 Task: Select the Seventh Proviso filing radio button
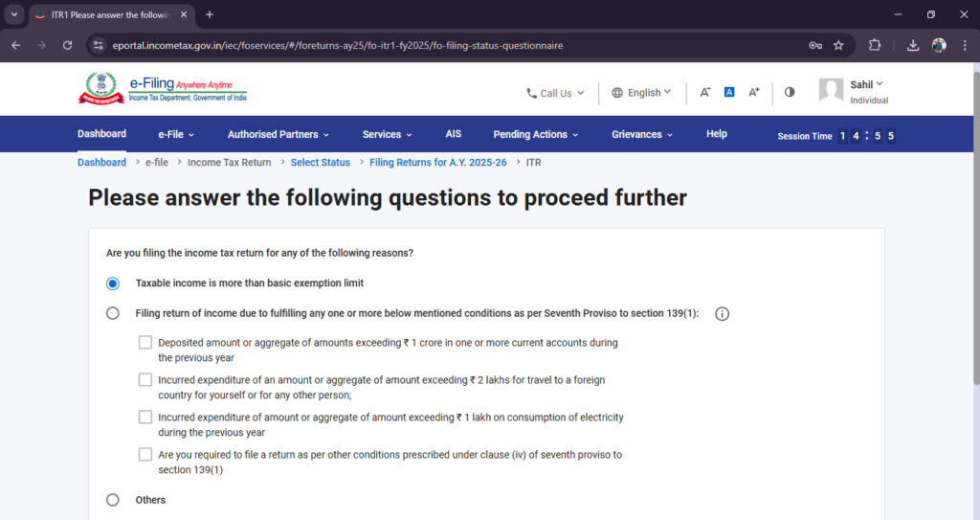tap(113, 313)
